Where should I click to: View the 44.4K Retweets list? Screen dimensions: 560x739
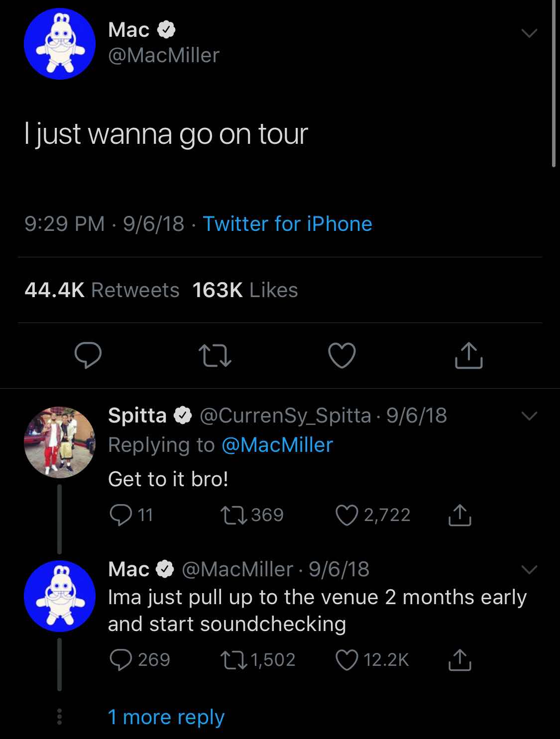pyautogui.click(x=102, y=290)
